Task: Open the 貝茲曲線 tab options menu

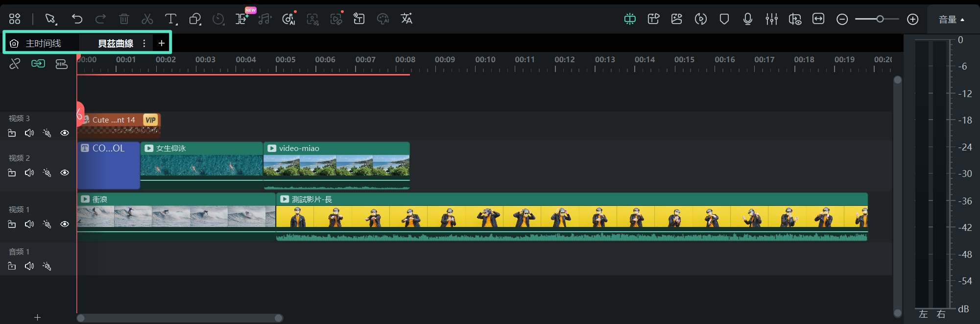Action: tap(144, 44)
